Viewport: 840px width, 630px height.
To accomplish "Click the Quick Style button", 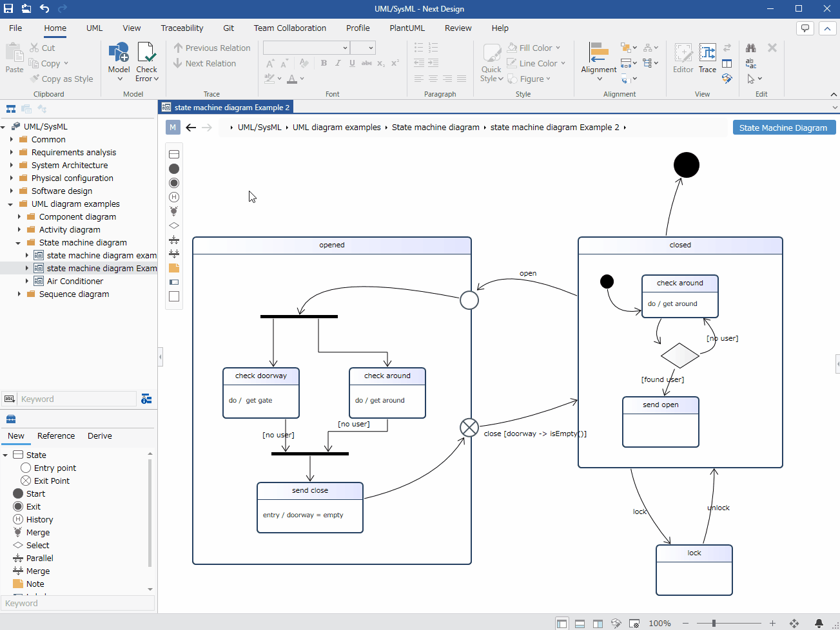I will (x=491, y=62).
